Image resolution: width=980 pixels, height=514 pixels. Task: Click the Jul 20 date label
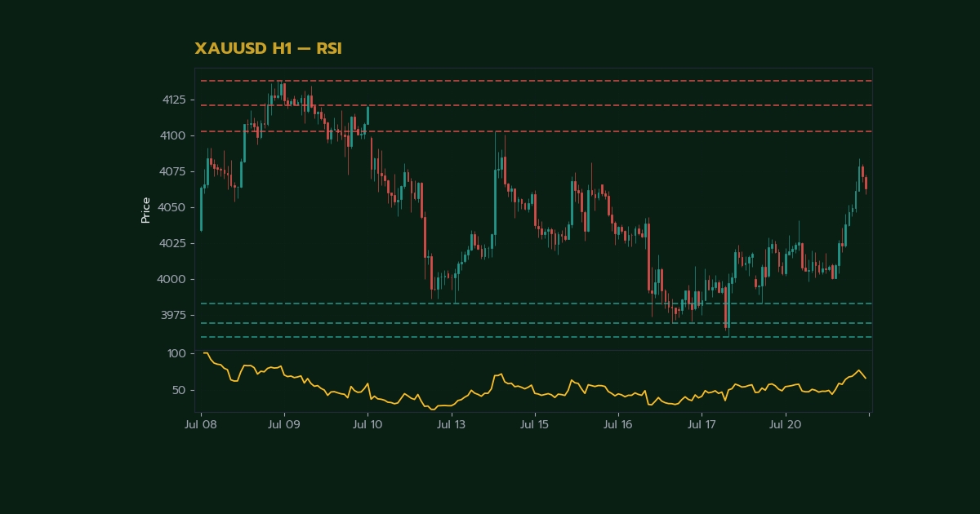785,425
